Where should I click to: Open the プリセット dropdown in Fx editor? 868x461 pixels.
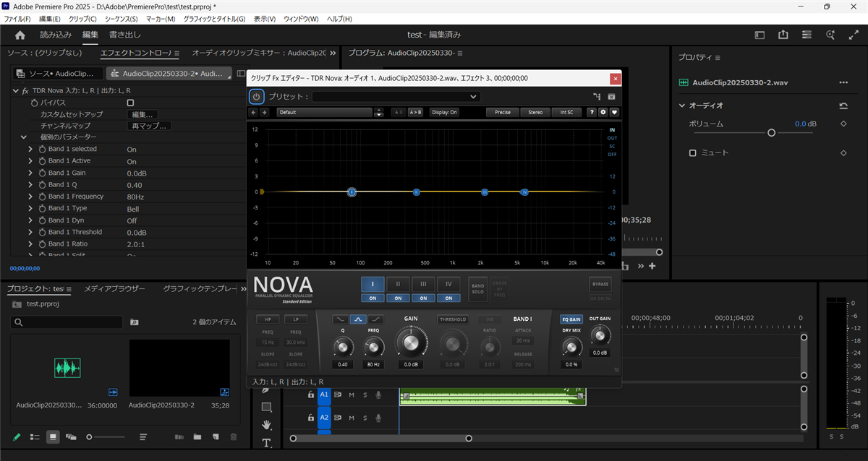tap(396, 96)
